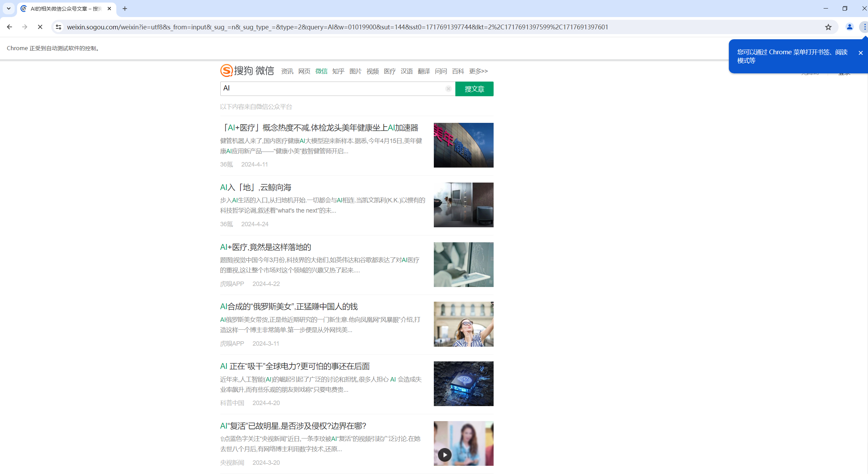Click the 央视新闻 source name
868x474 pixels.
pyautogui.click(x=232, y=463)
